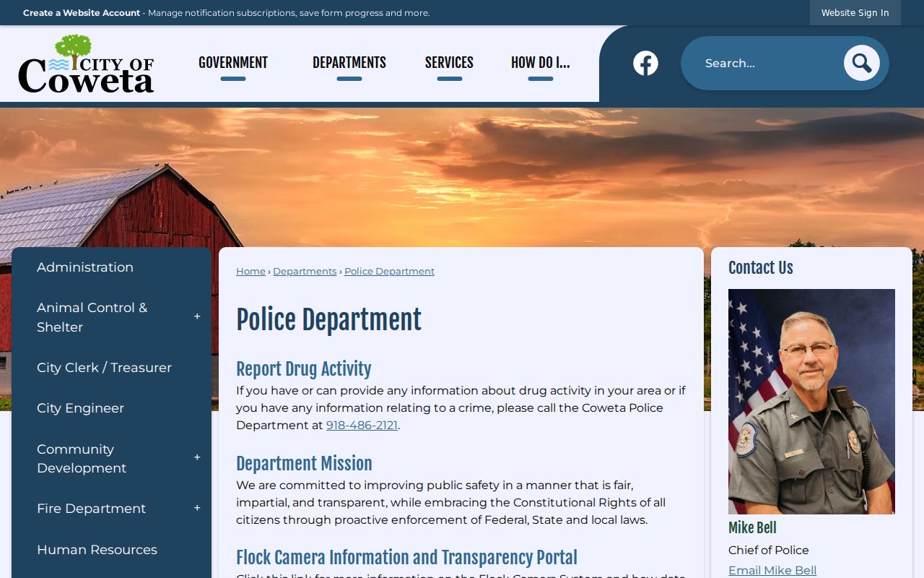
Task: Expand the Fire Department submenu
Action: pos(197,509)
